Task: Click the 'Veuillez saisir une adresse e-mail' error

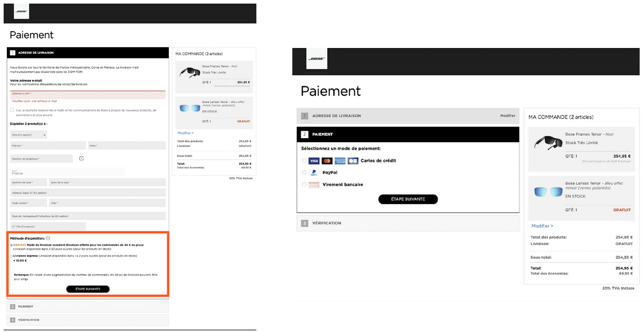Action: pyautogui.click(x=34, y=101)
